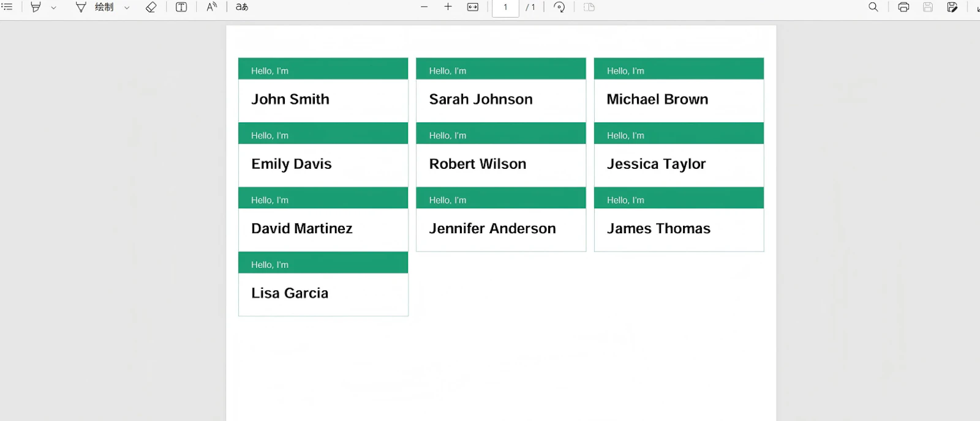Toggle fit to width view
The height and width of the screenshot is (421, 980).
click(473, 7)
